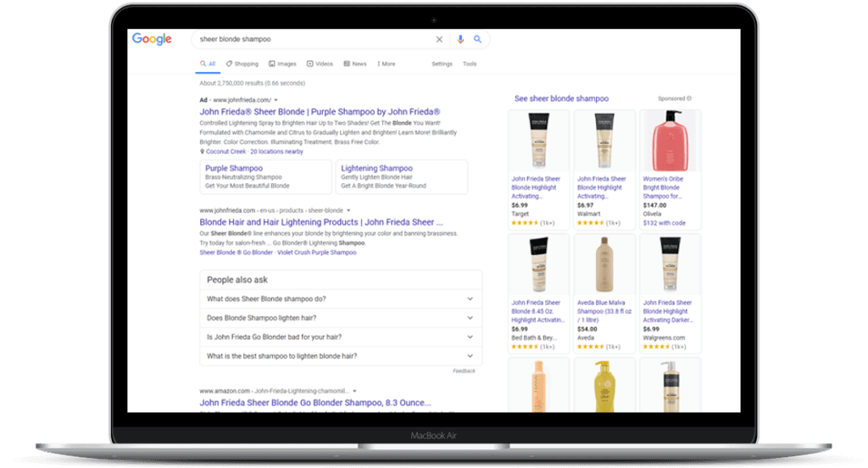
Task: Click $132 with code offer link
Action: tap(664, 223)
